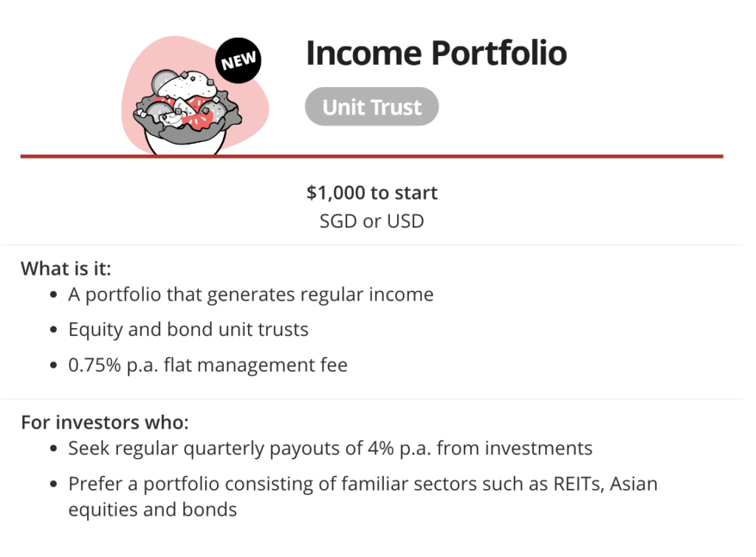This screenshot has width=756, height=557.
Task: Click the red divider line under header
Action: coord(372,157)
